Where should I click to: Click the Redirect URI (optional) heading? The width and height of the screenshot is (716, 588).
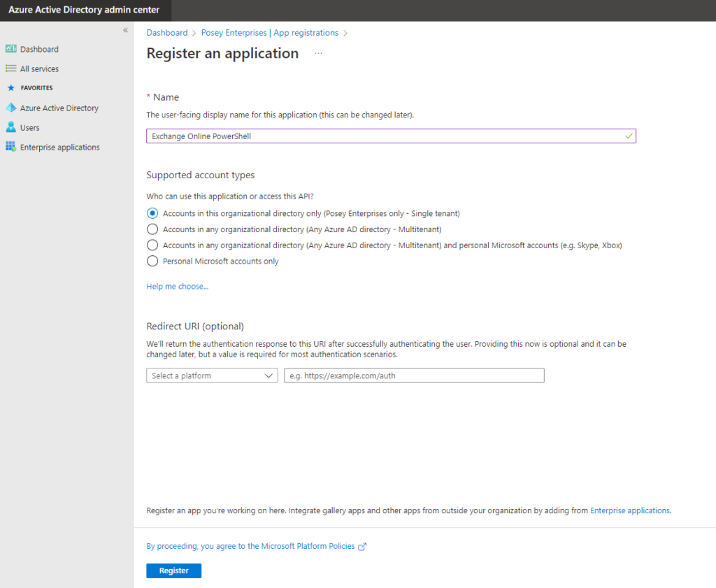[x=195, y=327]
